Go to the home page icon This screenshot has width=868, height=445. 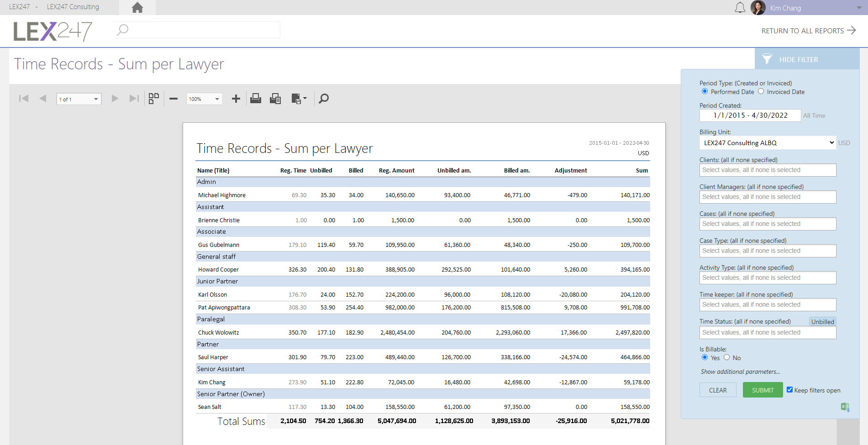point(137,7)
